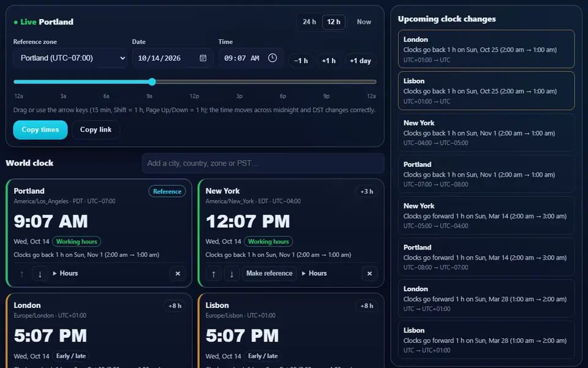Click the +3 h offset on New York
The image size is (588, 368).
(367, 191)
